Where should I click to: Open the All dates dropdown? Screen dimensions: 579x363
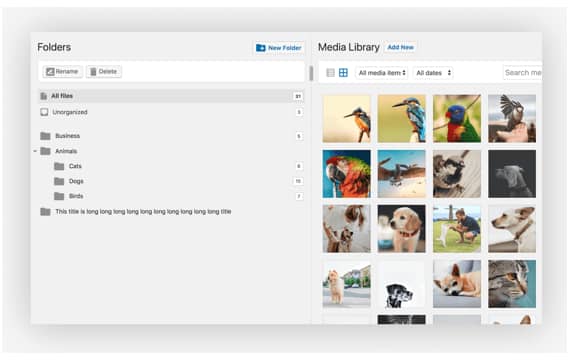pos(433,73)
